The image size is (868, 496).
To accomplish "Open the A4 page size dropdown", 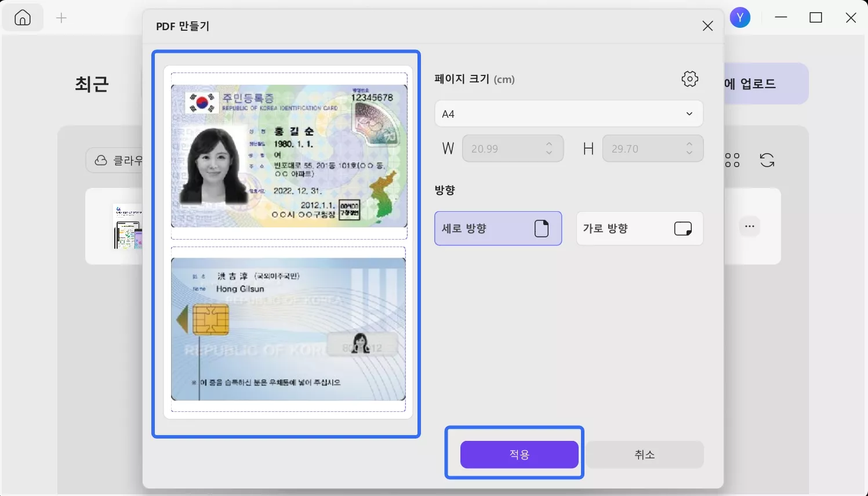I will 568,114.
